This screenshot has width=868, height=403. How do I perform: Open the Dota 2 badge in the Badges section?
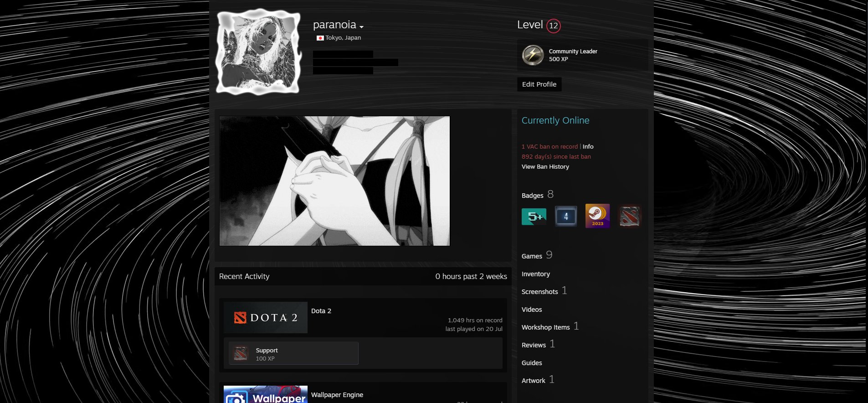[629, 216]
